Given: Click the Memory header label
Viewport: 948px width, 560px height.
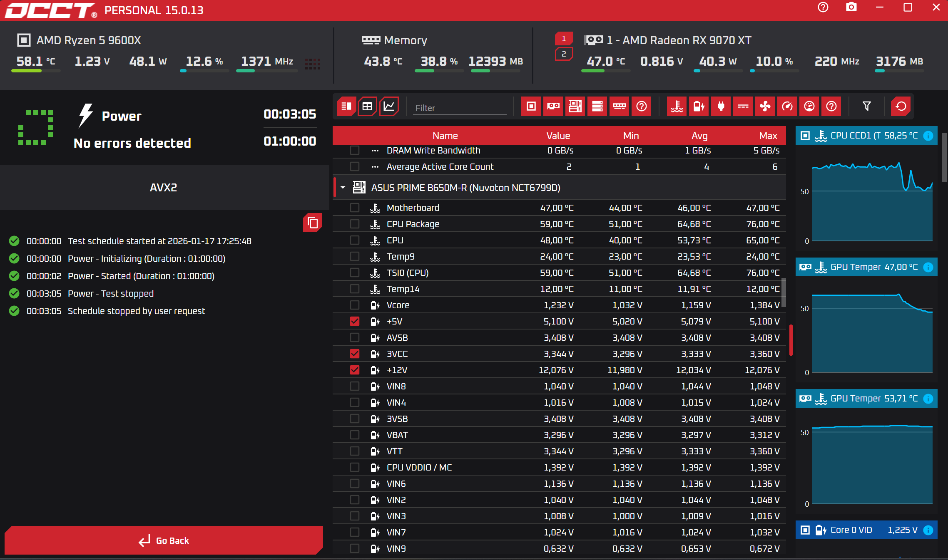Looking at the screenshot, I should click(406, 40).
